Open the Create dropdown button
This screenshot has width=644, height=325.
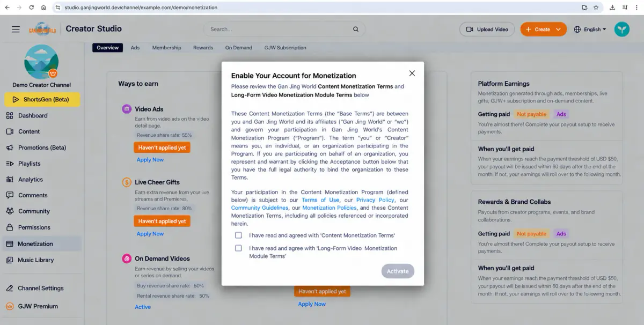tap(544, 29)
